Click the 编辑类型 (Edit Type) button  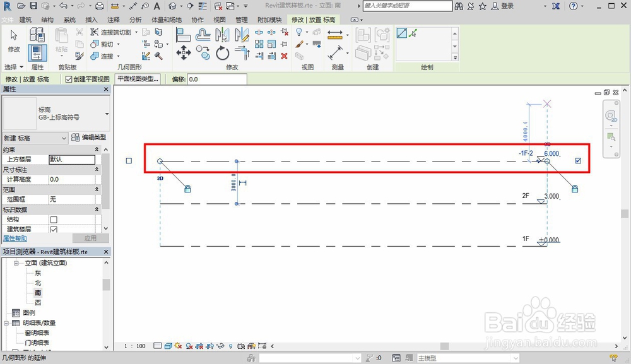(x=90, y=138)
